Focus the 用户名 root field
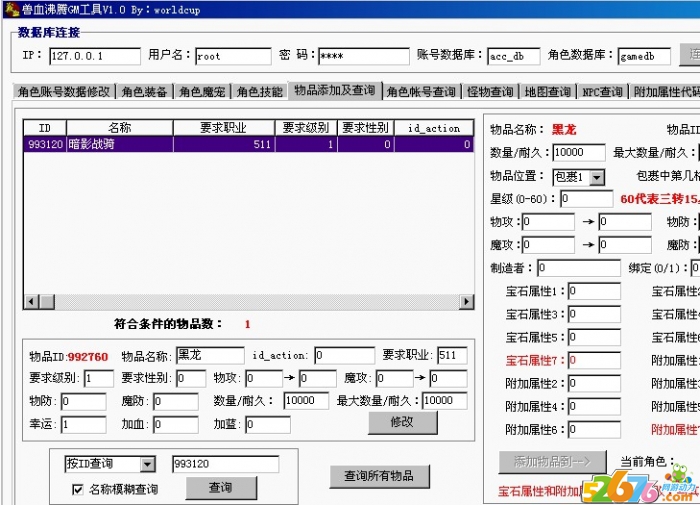This screenshot has width=700, height=505. pos(233,56)
